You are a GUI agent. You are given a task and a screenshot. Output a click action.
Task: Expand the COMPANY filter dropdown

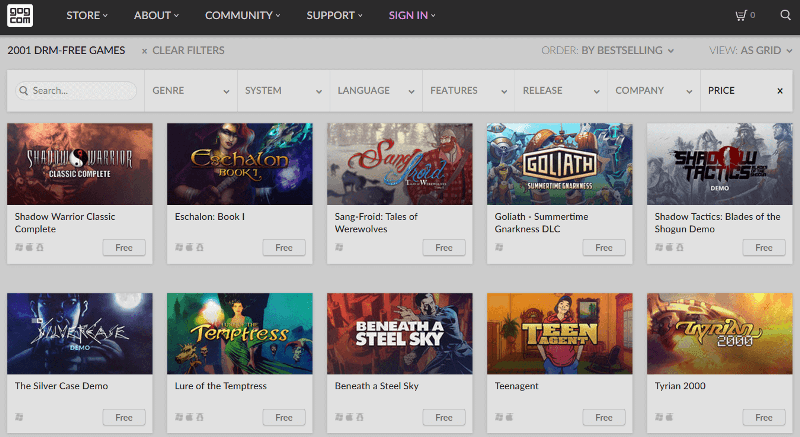pos(654,91)
